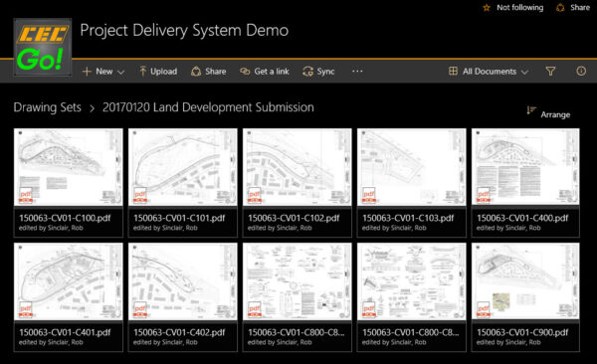
Task: Click the Share icon at top right
Action: (x=560, y=8)
